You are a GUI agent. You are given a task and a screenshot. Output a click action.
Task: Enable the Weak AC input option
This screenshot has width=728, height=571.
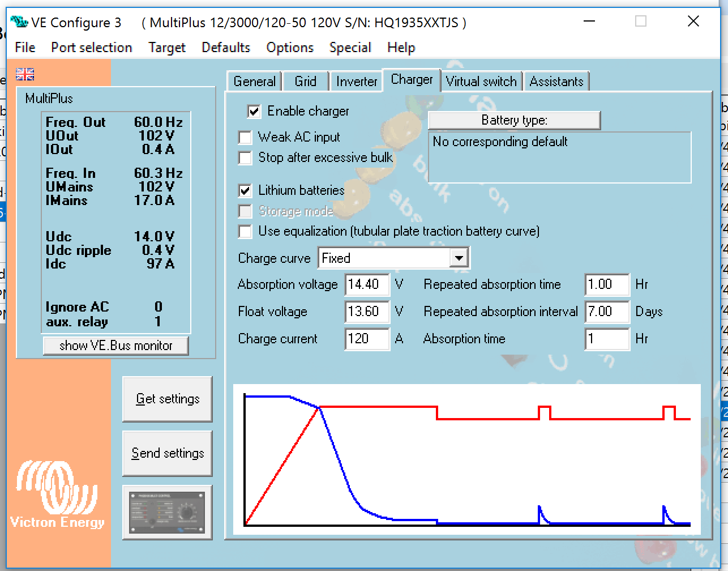point(245,138)
